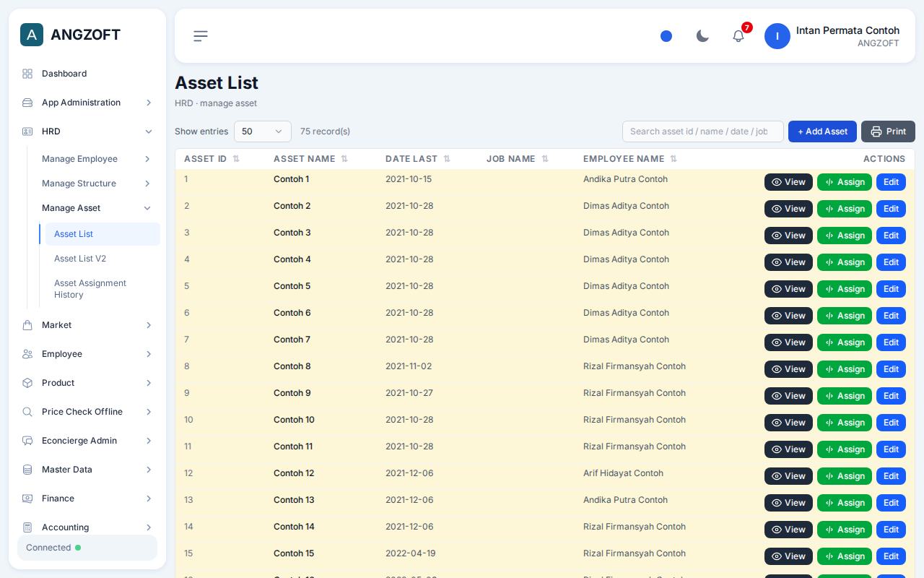Edit the Contoh 9 asset

coord(891,396)
